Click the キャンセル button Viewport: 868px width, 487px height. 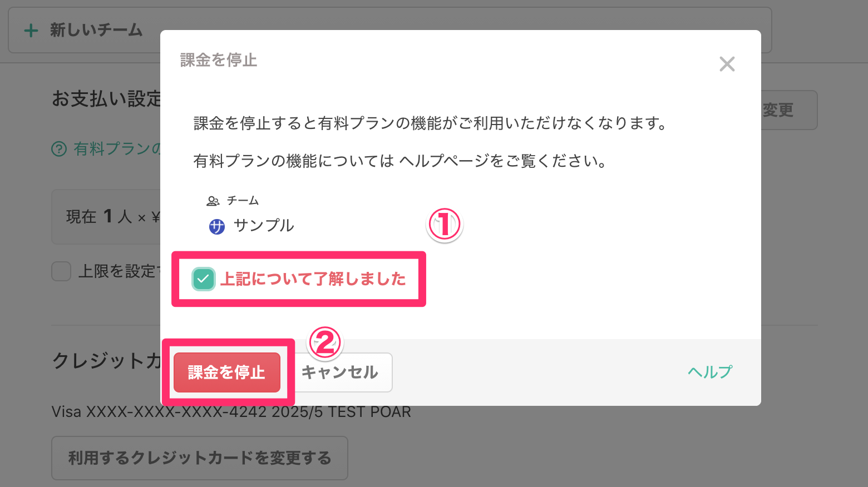click(341, 372)
